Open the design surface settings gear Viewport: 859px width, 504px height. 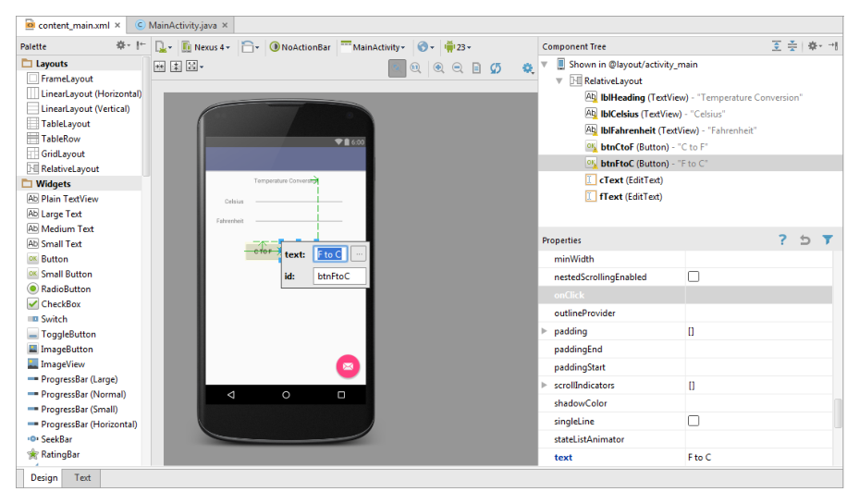click(528, 68)
